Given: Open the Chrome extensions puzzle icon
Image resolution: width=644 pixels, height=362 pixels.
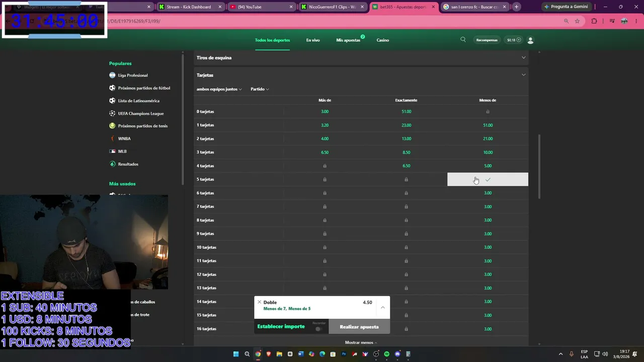Looking at the screenshot, I should 594,21.
